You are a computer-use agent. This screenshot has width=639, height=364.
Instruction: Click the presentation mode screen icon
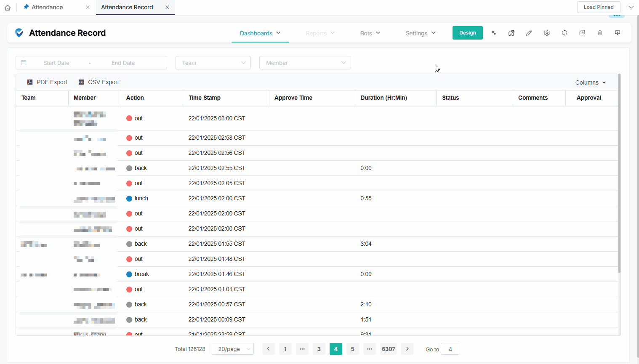click(618, 33)
